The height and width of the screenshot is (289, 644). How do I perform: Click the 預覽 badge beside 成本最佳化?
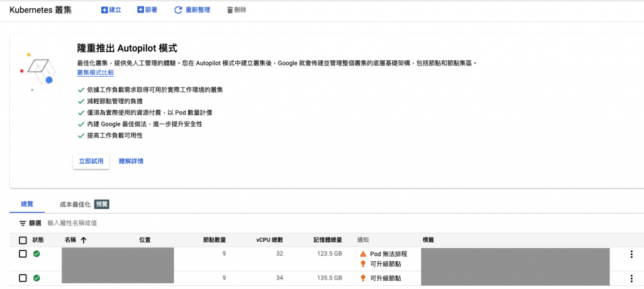tap(102, 204)
